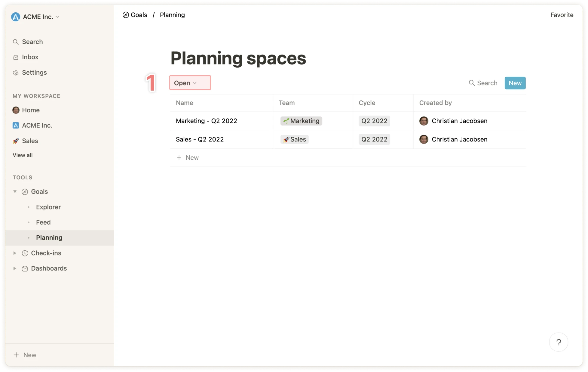Expand the Dashboards tree section
Viewport: 588px width, 372px height.
click(15, 268)
